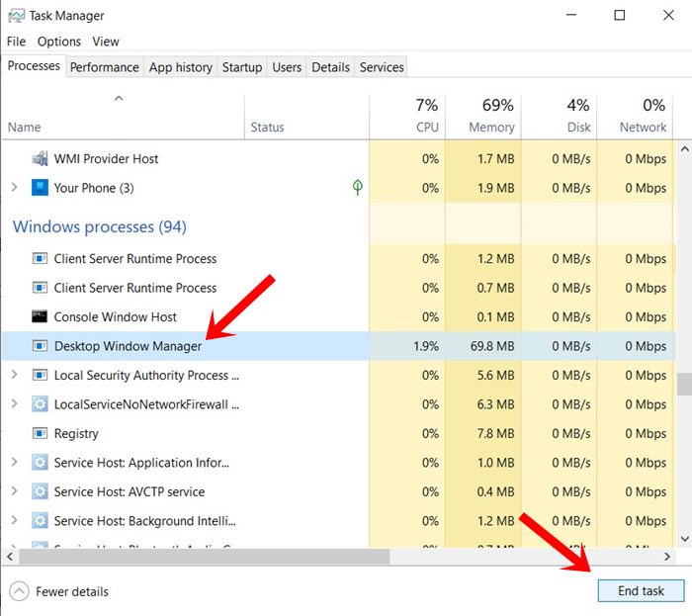This screenshot has width=692, height=616.
Task: Click the Registry process icon
Action: (40, 433)
